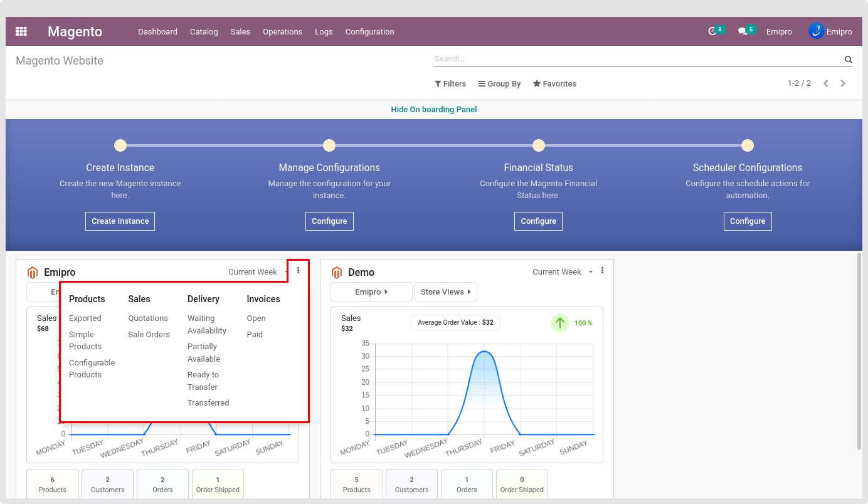Image resolution: width=868 pixels, height=504 pixels.
Task: Open the 1 Orders tile on the Demo card
Action: point(467,484)
